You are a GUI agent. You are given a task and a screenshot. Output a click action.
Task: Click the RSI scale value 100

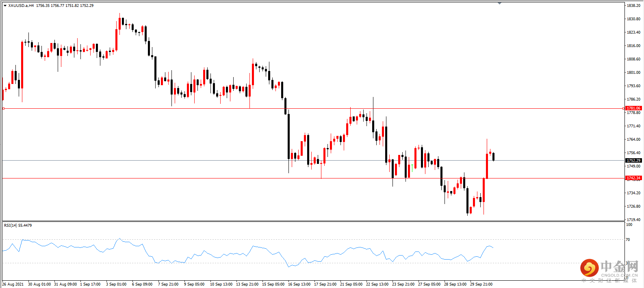[x=629, y=225]
